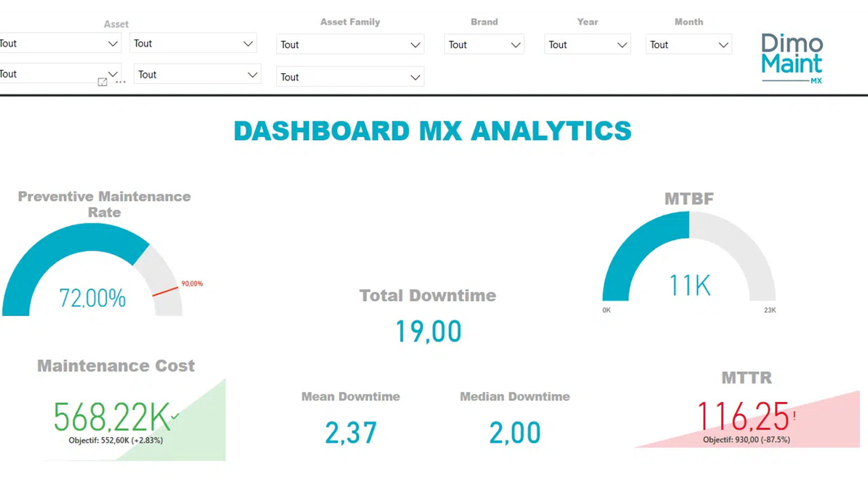Screen dimensions: 868x488
Task: Click the focus mode popout icon
Action: 103,81
